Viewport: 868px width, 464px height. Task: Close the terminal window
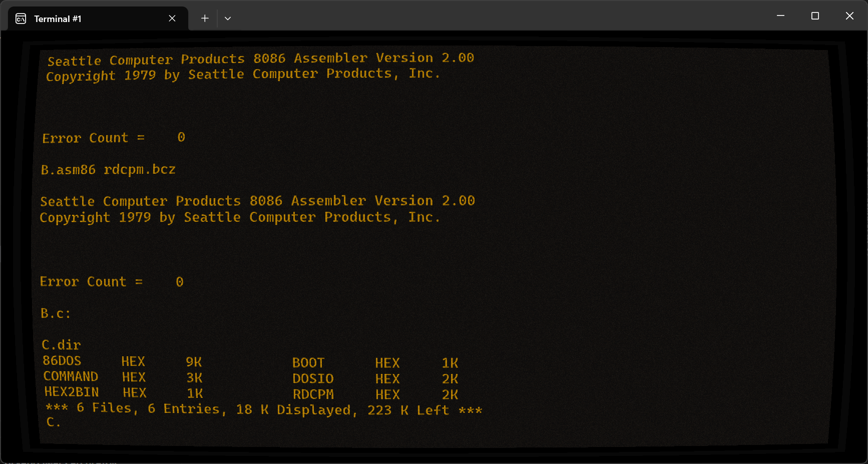tap(849, 16)
